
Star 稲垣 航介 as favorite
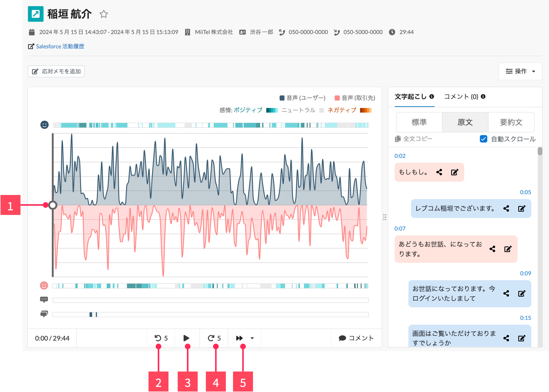104,14
